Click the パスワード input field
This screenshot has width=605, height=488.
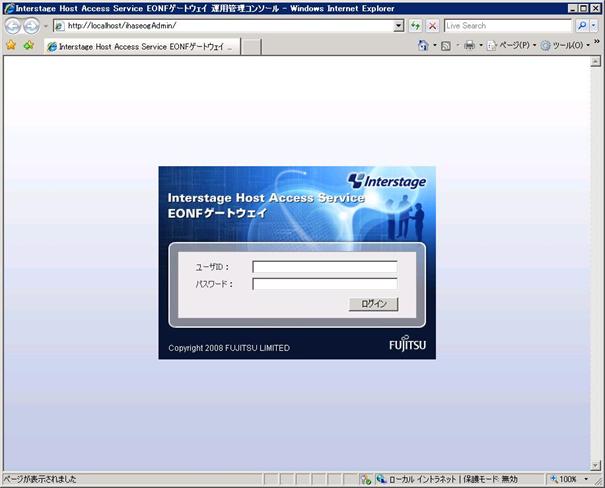[325, 284]
